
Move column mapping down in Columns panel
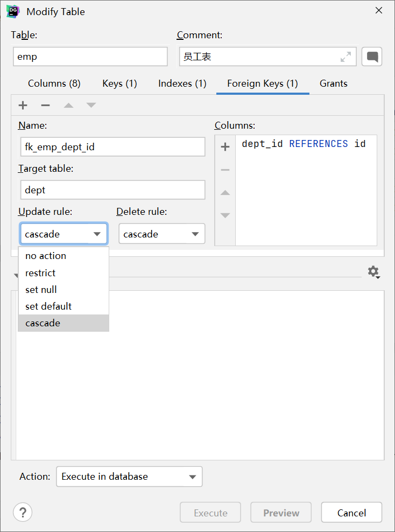coord(225,215)
